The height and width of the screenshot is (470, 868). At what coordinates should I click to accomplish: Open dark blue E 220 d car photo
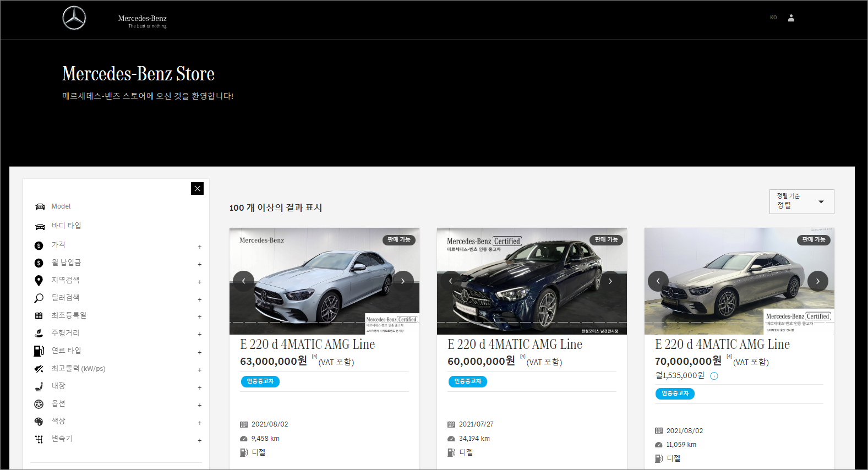pyautogui.click(x=532, y=281)
